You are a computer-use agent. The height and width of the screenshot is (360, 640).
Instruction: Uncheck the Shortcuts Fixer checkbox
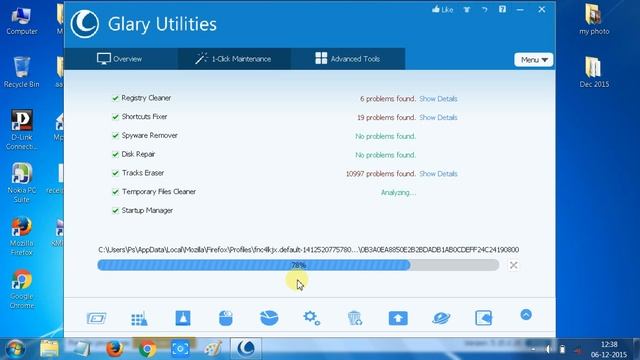[116, 117]
